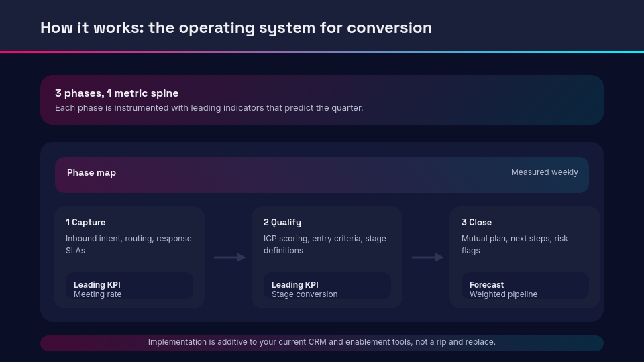This screenshot has height=362, width=644.
Task: Click the arrow between Capture and Qualify
Action: coord(229,257)
